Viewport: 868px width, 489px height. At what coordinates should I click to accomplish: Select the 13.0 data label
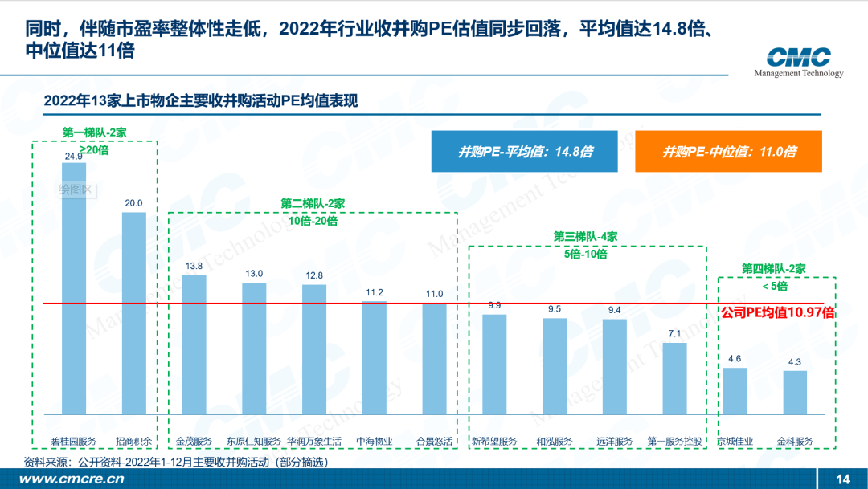pos(254,274)
